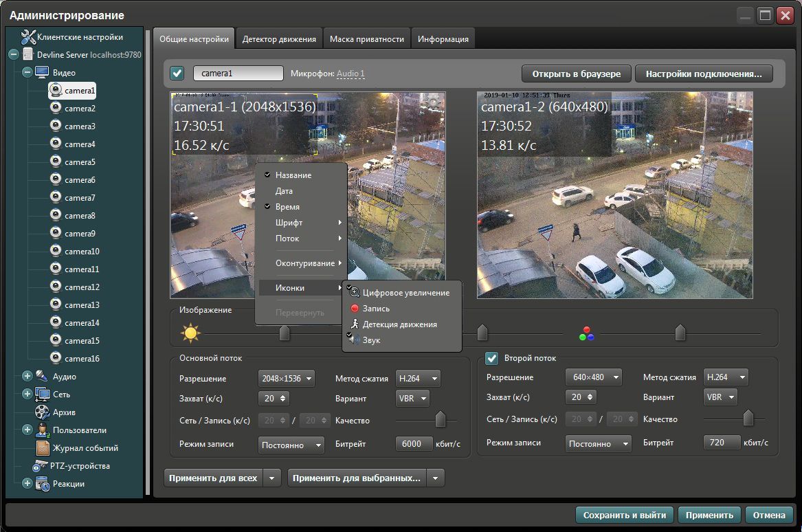This screenshot has width=802, height=532.
Task: Click the PTZ-устройства camera icon
Action: [x=41, y=465]
